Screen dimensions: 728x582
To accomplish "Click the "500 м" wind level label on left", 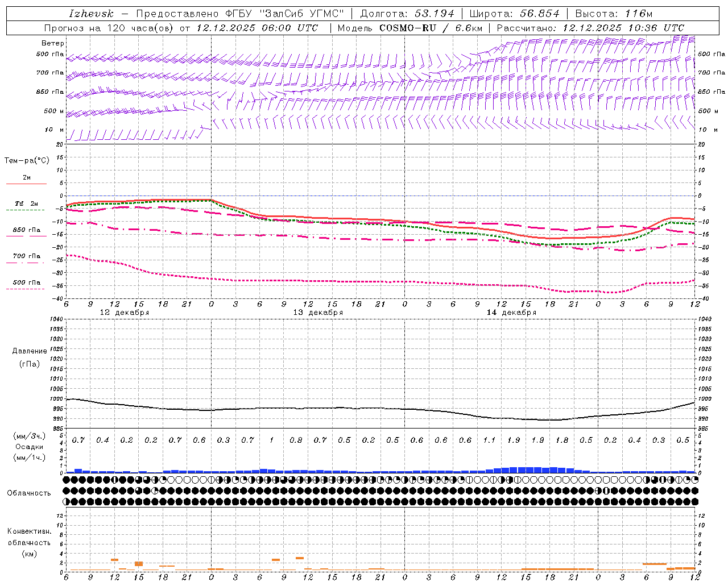I will (x=54, y=111).
